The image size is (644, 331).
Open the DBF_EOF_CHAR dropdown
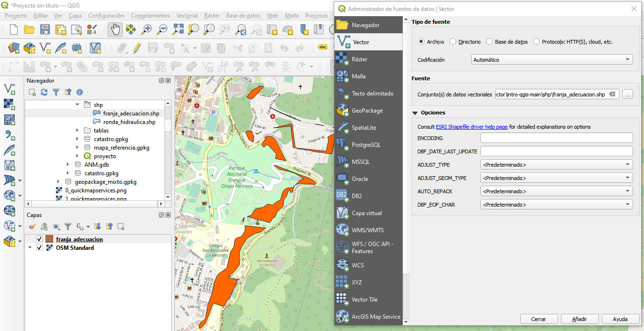tap(557, 205)
